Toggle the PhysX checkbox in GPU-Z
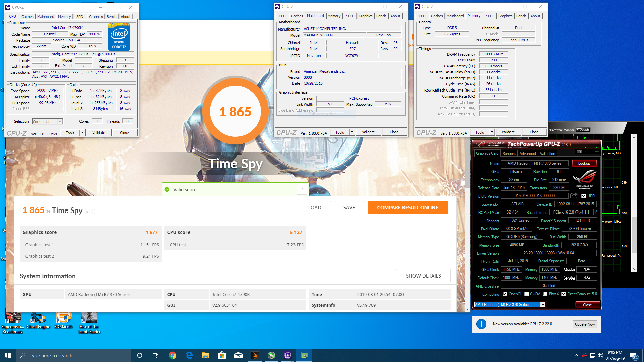This screenshot has height=362, width=644. coord(545,294)
